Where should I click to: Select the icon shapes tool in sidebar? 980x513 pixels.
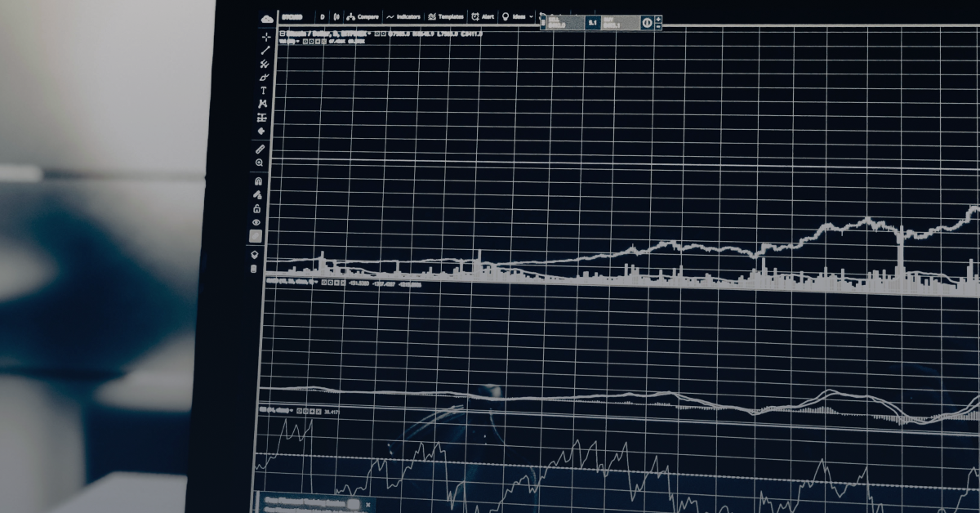pos(261,131)
